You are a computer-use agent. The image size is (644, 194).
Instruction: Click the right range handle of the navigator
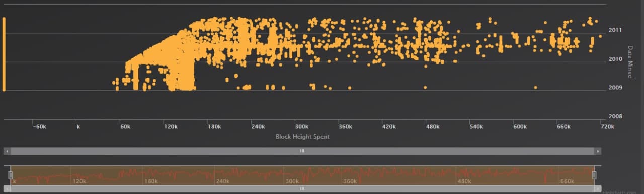point(594,175)
